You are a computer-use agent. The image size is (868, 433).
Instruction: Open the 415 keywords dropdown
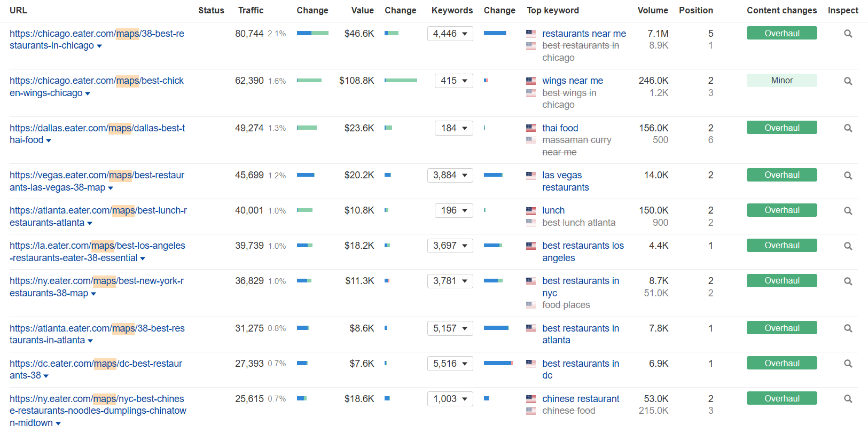pyautogui.click(x=454, y=81)
